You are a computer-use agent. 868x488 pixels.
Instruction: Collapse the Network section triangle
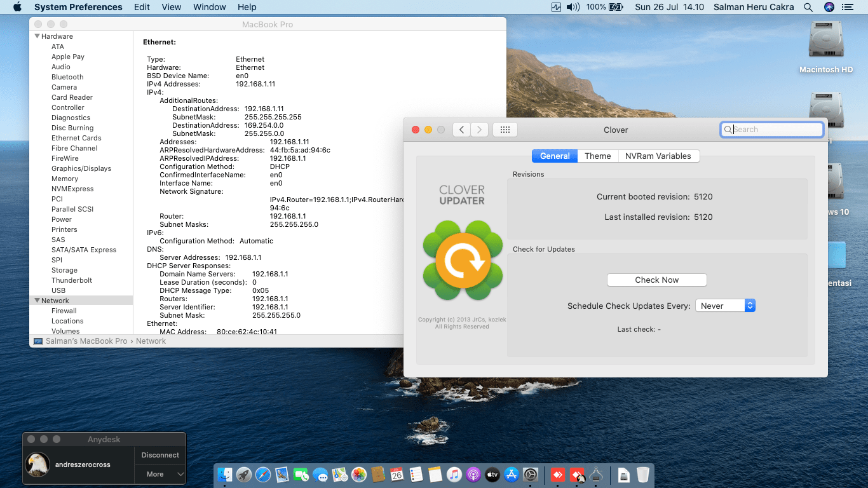37,301
